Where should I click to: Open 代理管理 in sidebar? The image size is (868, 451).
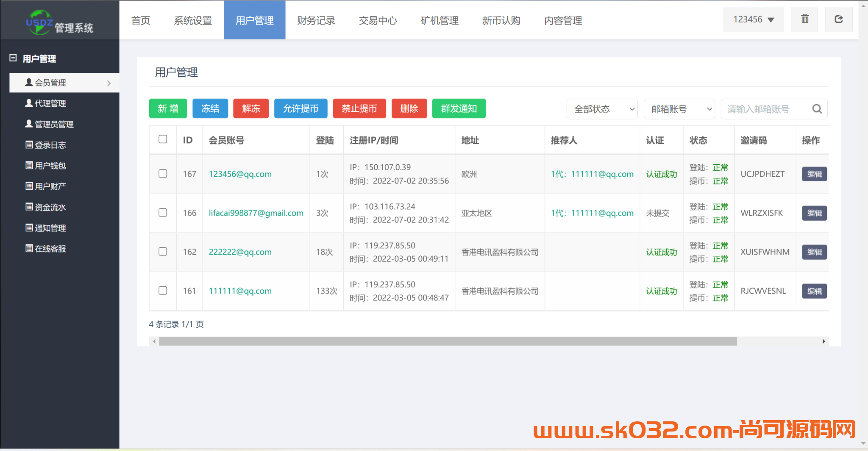point(50,103)
